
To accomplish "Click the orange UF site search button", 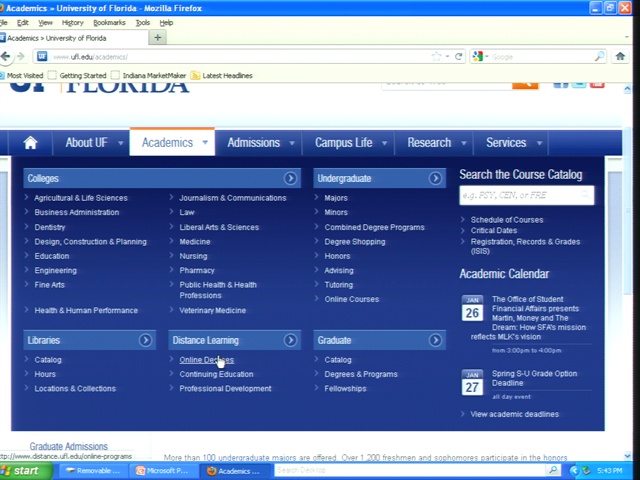I will tap(525, 84).
